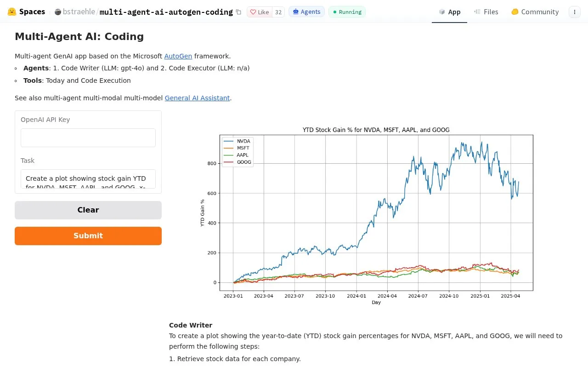Open bstraehle's profile link

79,12
